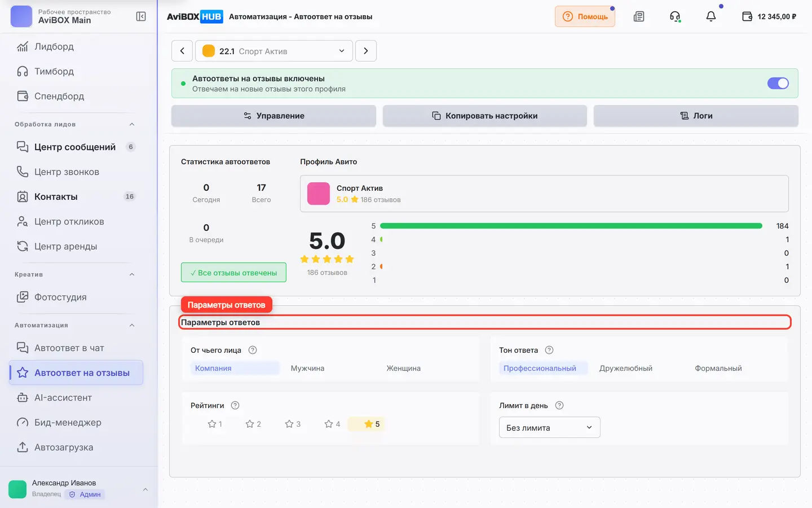812x508 pixels.
Task: Open support headset icon
Action: pos(675,16)
